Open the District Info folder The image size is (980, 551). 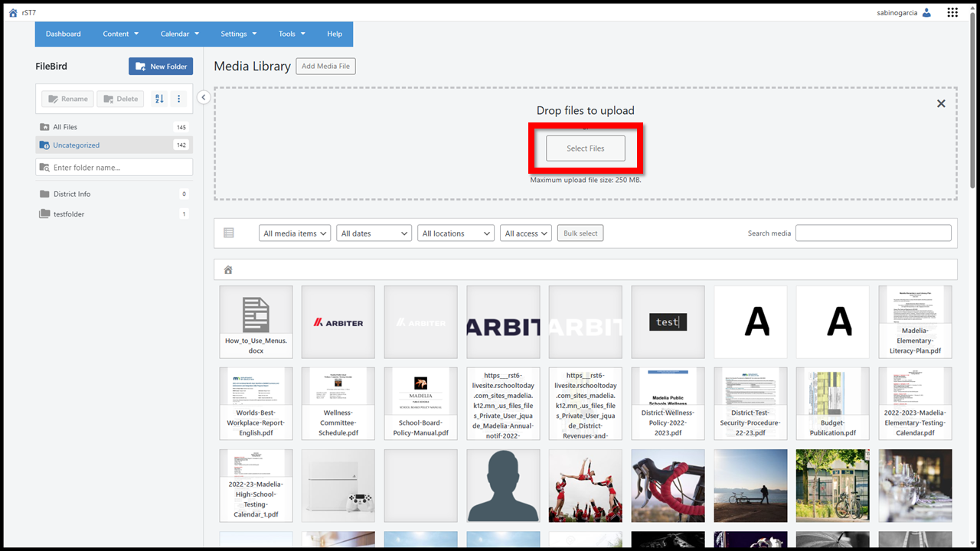coord(114,194)
